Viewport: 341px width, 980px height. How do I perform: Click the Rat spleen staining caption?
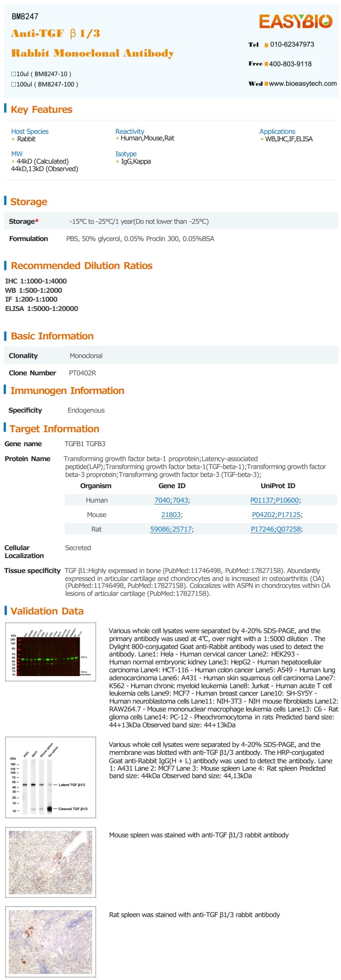click(195, 915)
